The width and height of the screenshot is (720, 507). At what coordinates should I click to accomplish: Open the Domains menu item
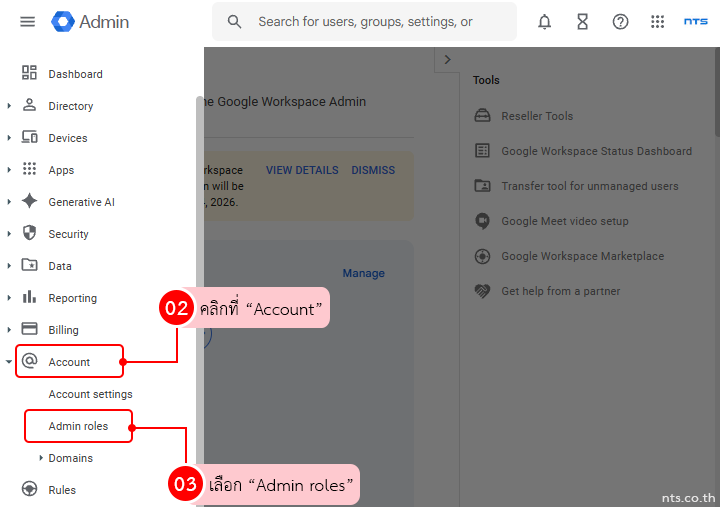pos(71,458)
